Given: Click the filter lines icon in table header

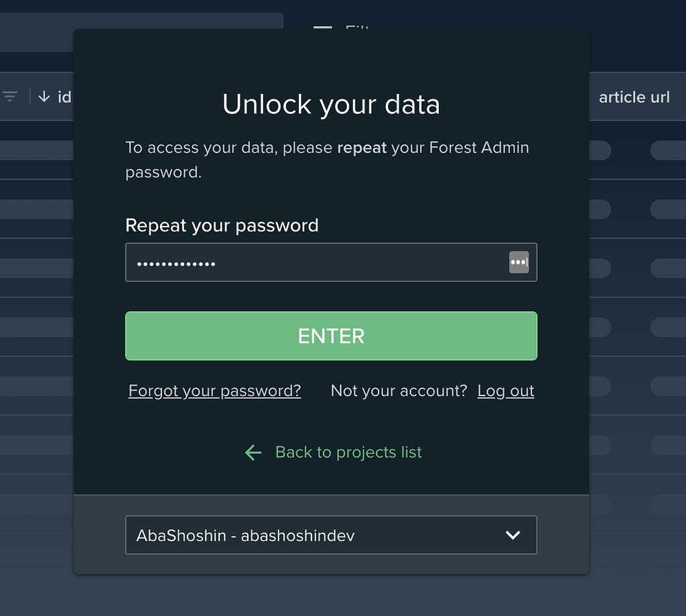Looking at the screenshot, I should pos(10,97).
